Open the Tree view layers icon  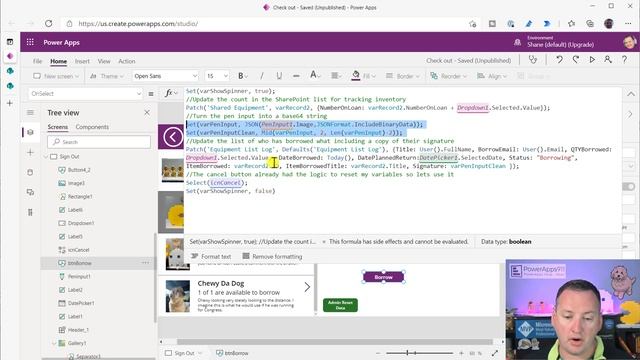point(30,132)
